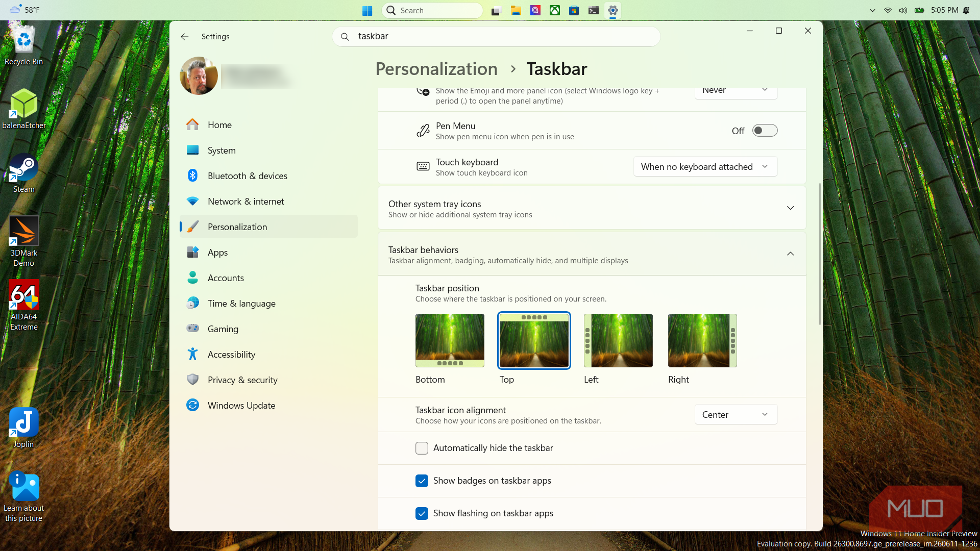This screenshot has height=551, width=980.
Task: Open Touch keyboard dropdown
Action: point(705,166)
